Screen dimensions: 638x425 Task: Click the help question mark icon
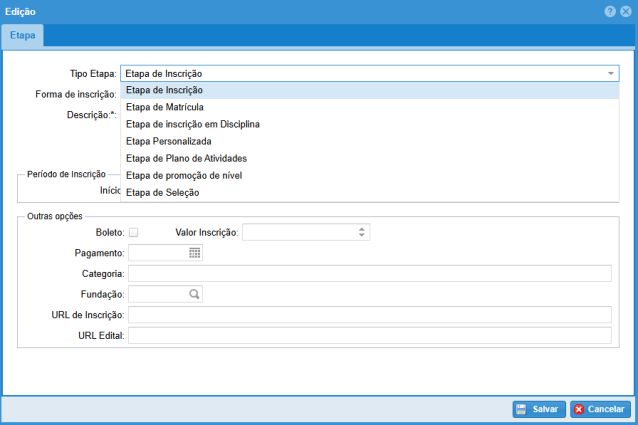click(611, 10)
